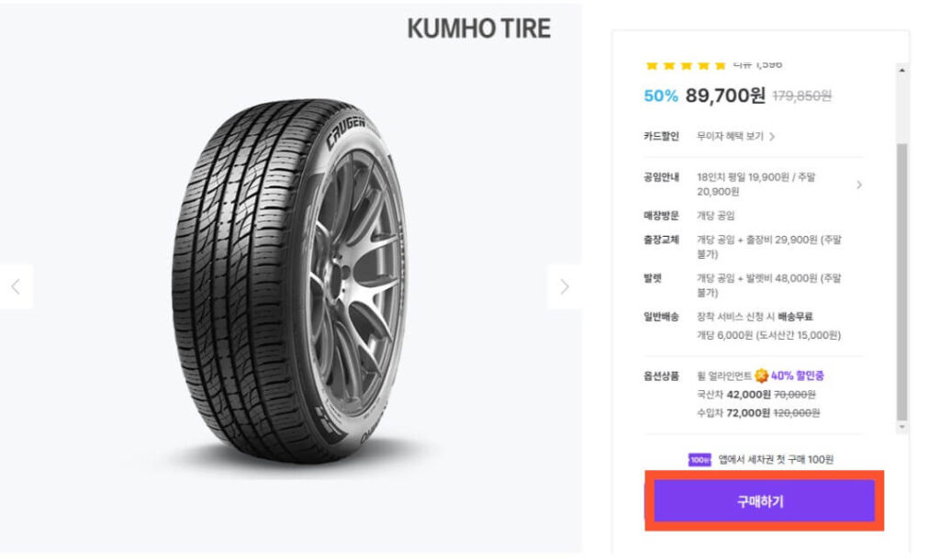The width and height of the screenshot is (940, 560).
Task: Click the 89,700원 sale price
Action: point(725,95)
